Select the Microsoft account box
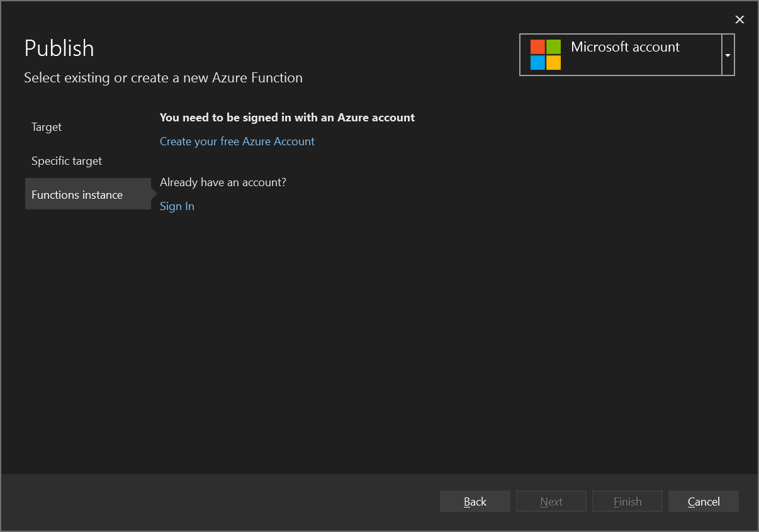This screenshot has height=532, width=759. click(x=620, y=55)
